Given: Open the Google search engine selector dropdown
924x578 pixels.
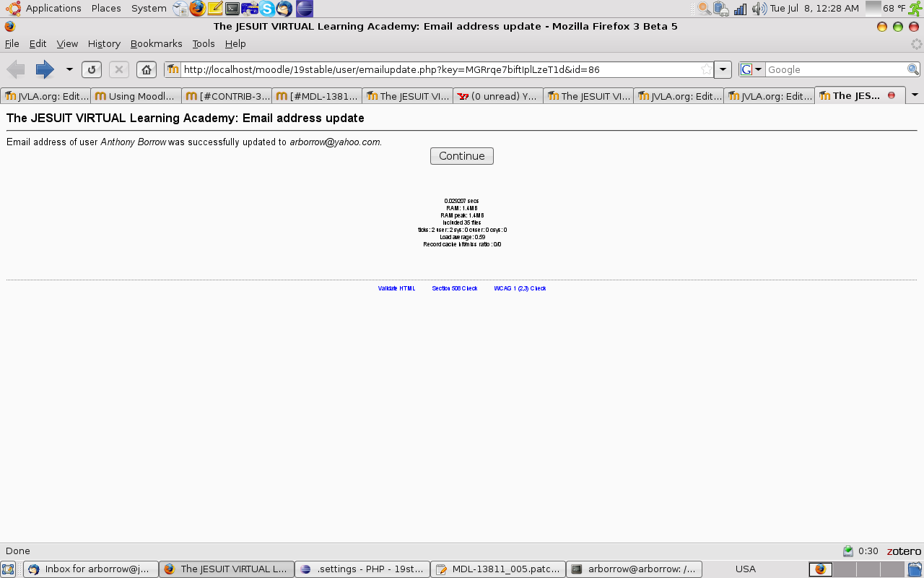Looking at the screenshot, I should (x=751, y=69).
